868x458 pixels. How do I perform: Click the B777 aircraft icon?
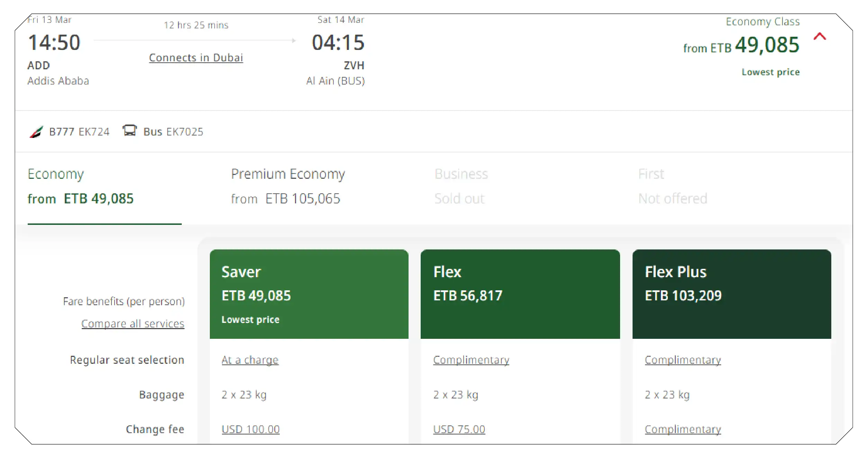coord(36,131)
